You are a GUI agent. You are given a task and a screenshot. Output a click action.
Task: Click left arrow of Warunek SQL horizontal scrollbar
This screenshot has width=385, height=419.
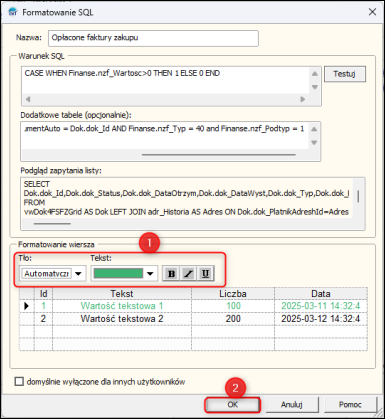click(28, 99)
